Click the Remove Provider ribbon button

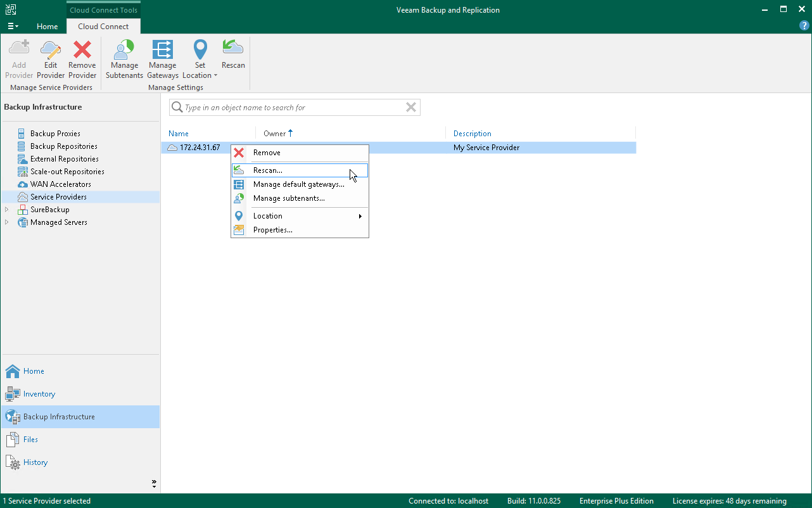82,59
